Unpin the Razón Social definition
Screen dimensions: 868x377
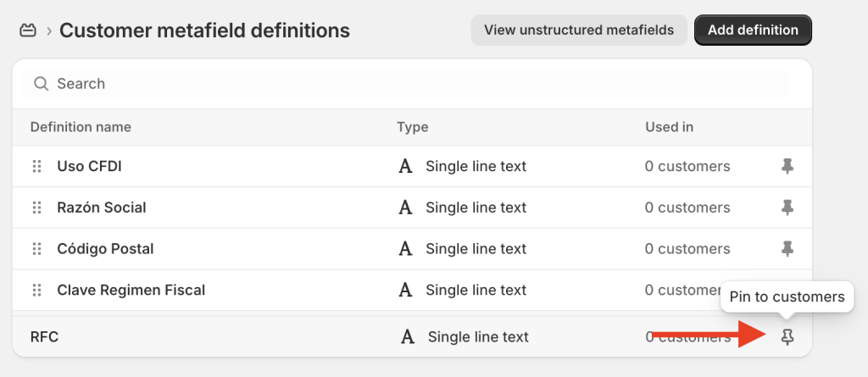click(787, 208)
